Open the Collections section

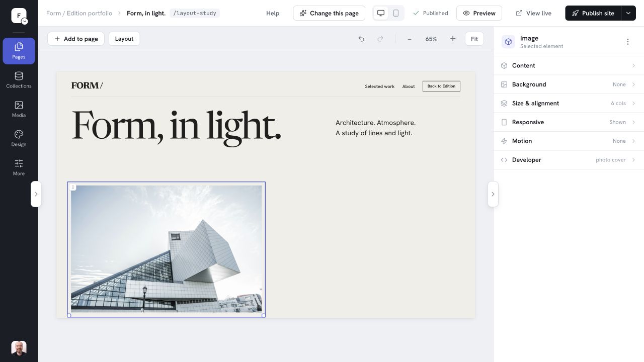coord(19,80)
